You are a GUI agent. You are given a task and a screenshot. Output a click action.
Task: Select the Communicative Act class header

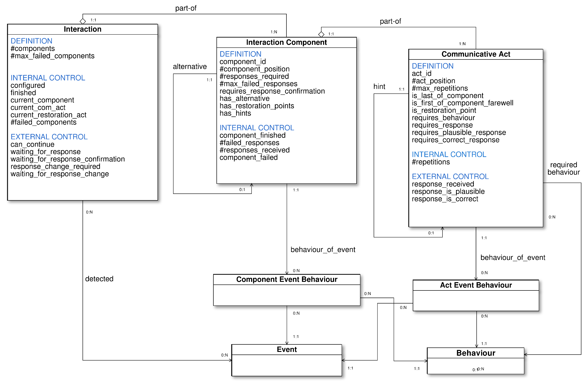[x=476, y=54]
